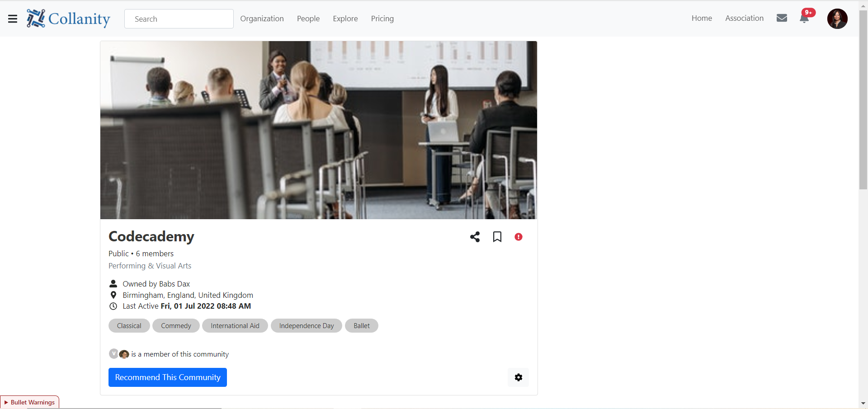The image size is (868, 409).
Task: Report community with red alert icon
Action: (x=519, y=237)
